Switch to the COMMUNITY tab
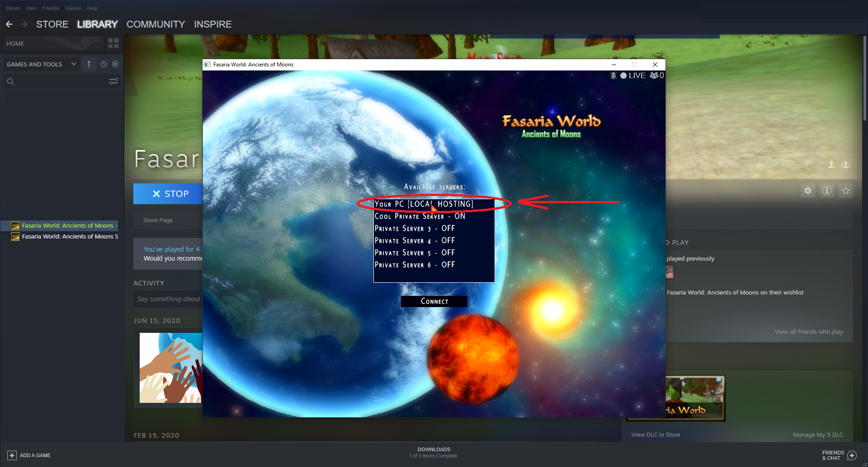868x467 pixels. click(x=156, y=24)
